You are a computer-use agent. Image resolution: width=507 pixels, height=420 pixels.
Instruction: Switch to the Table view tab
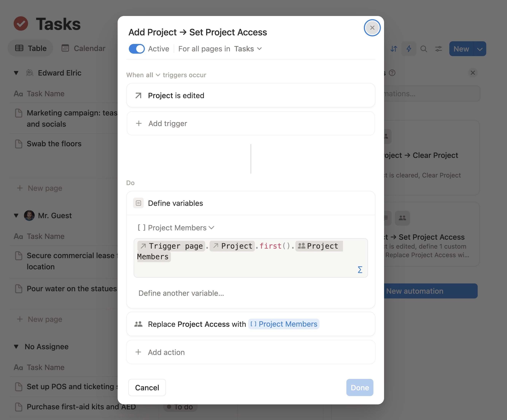(31, 48)
